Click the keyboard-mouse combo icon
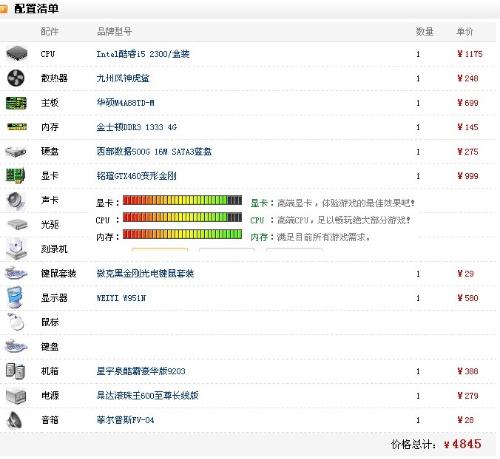The width and height of the screenshot is (500, 459). coord(16,273)
